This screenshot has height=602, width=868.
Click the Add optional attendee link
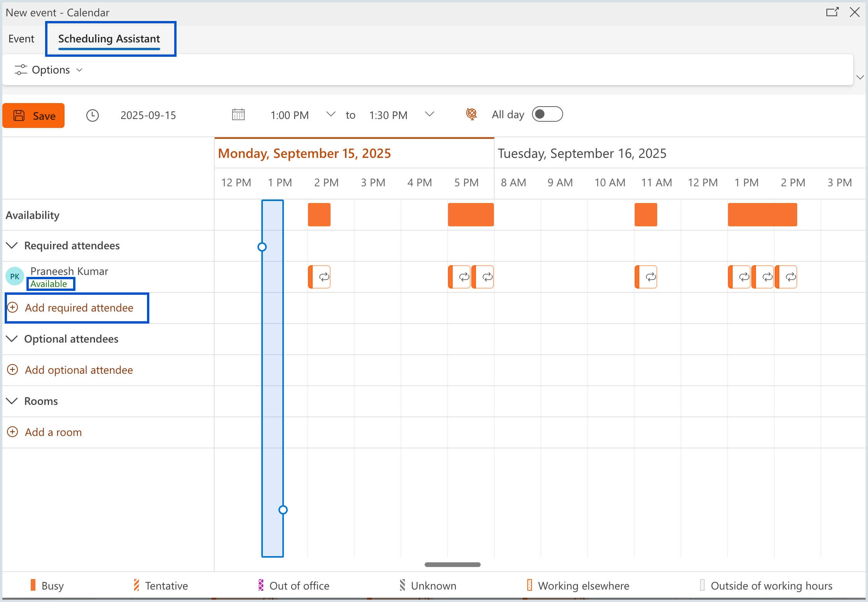click(79, 370)
